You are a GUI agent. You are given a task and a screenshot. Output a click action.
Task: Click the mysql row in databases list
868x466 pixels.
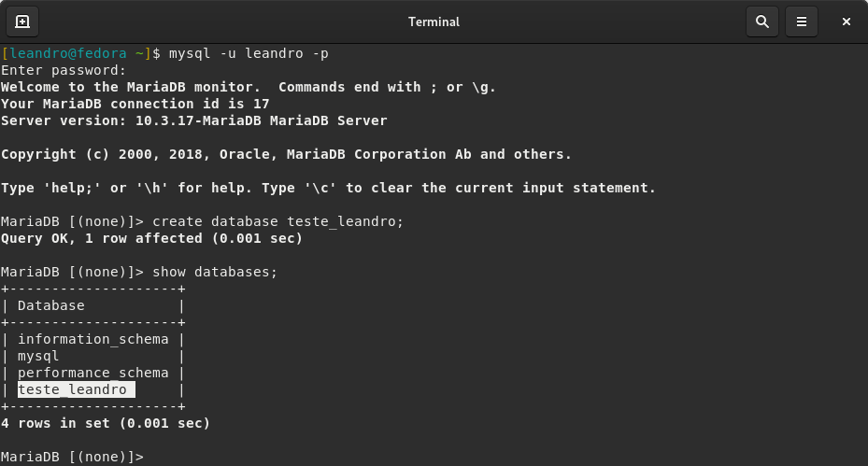[x=38, y=356]
